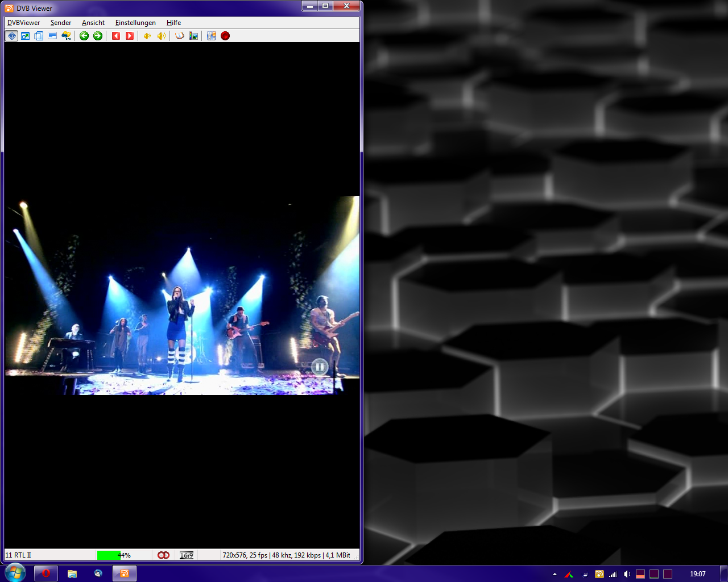Click the window with green arrow toolbar icon

pos(25,36)
